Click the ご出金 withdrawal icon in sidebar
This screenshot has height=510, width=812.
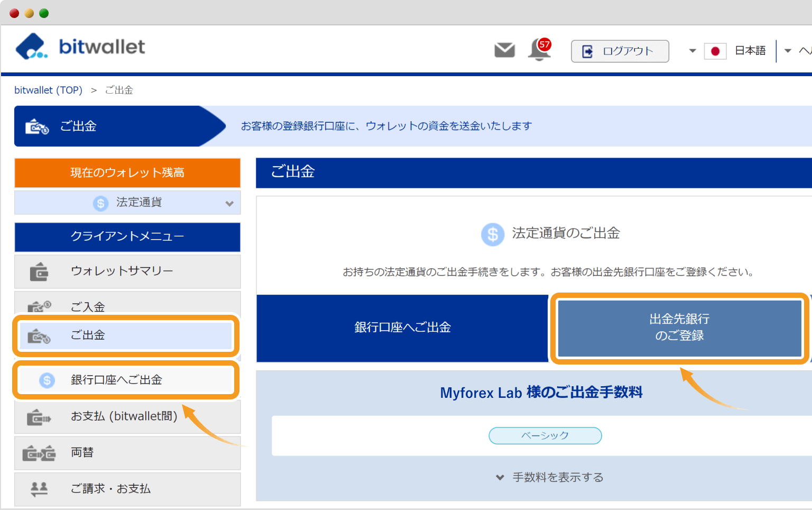(x=39, y=336)
